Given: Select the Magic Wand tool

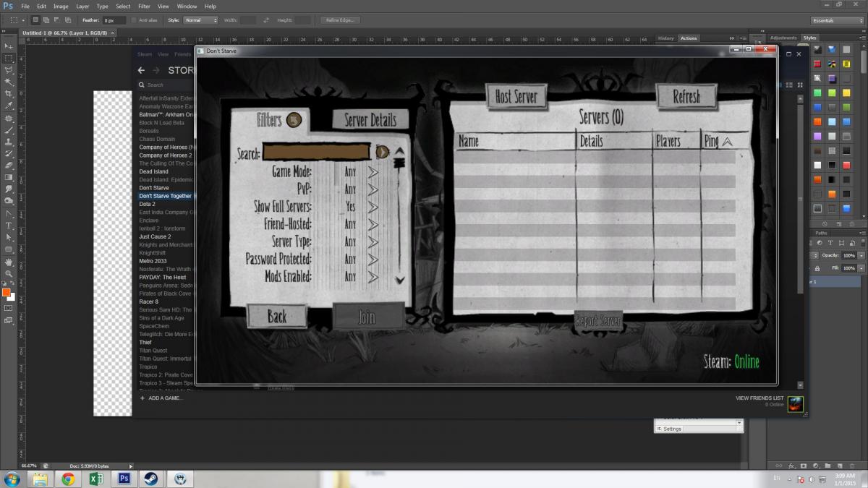Looking at the screenshot, I should pos(9,82).
